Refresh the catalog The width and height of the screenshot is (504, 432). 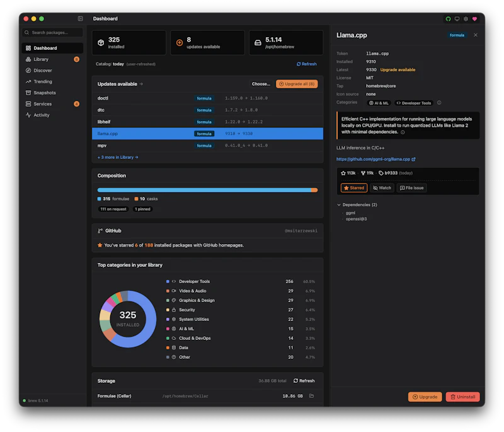tap(306, 64)
